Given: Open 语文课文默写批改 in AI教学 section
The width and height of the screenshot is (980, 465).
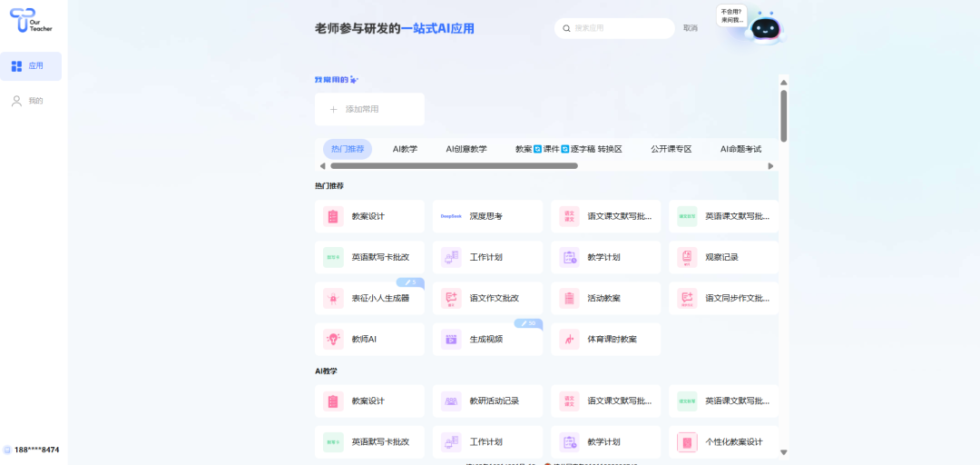Looking at the screenshot, I should (x=605, y=401).
